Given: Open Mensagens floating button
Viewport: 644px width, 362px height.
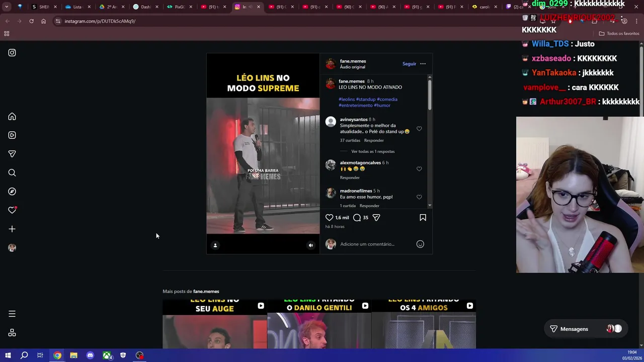Looking at the screenshot, I should (x=586, y=329).
